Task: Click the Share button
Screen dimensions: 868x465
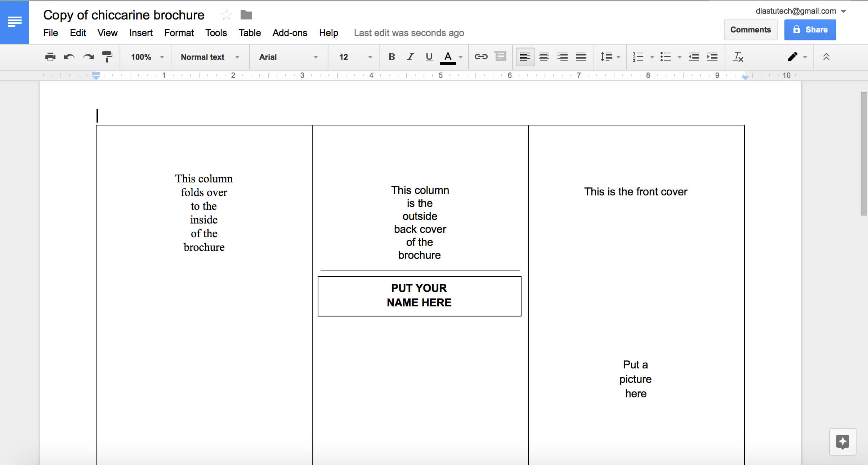Action: pos(809,29)
